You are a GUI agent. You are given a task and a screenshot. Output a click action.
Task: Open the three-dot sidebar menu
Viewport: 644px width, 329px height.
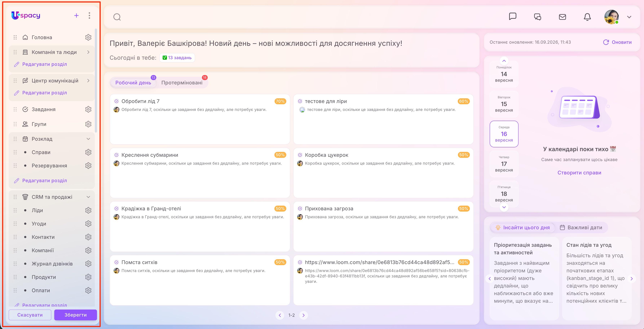[89, 16]
